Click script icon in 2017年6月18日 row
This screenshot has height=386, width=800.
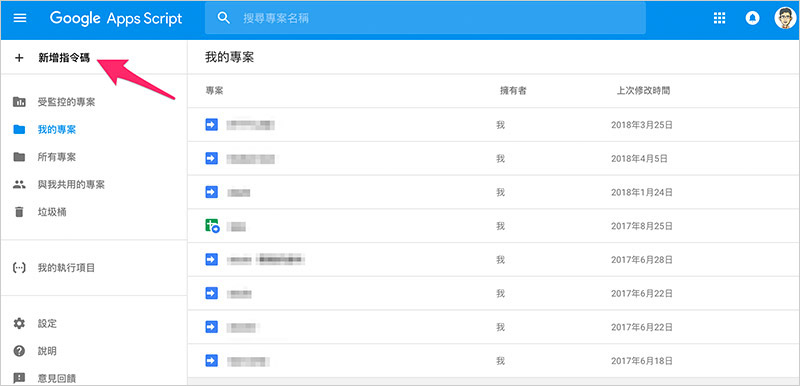click(x=211, y=361)
